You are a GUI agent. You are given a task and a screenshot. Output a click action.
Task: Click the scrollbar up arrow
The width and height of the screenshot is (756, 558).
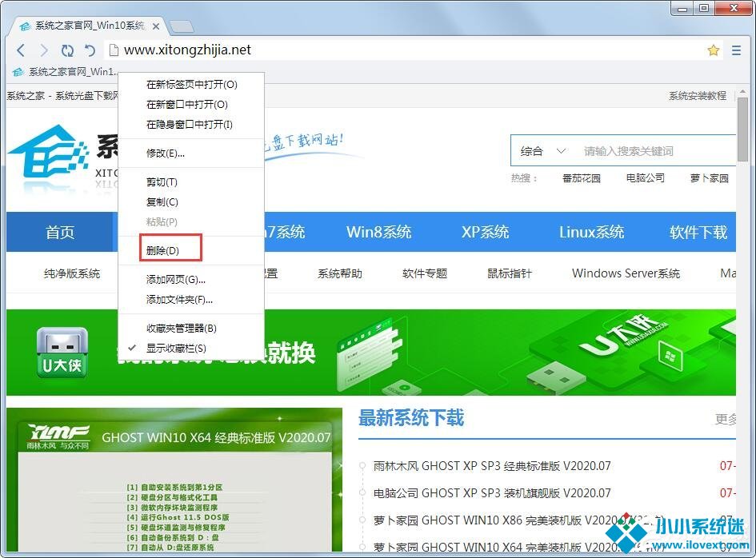(743, 92)
